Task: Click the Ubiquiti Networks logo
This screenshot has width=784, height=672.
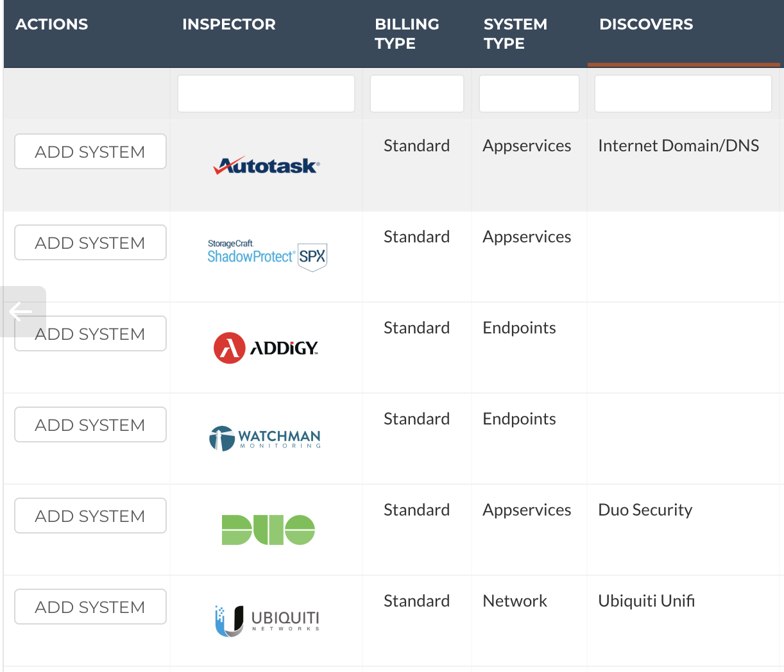Action: point(267,621)
